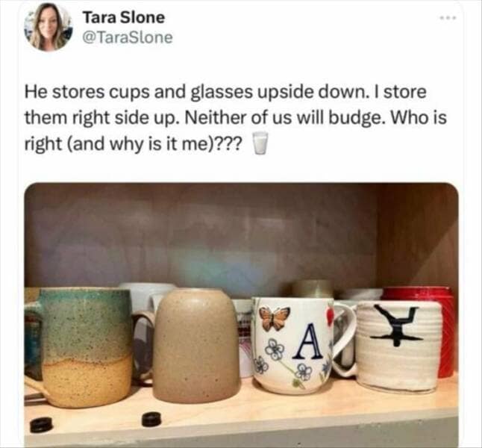
Task: Click the upside-down beige mug
Action: tap(195, 345)
